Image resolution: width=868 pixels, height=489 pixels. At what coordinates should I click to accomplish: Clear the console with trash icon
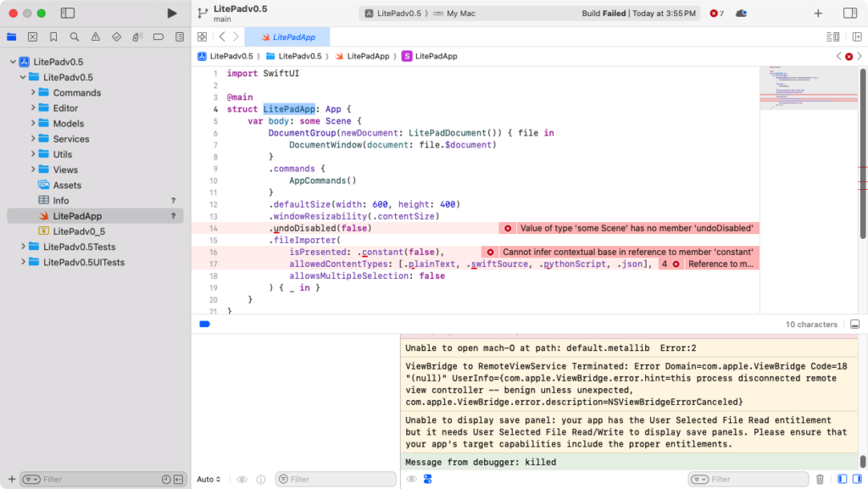click(820, 479)
